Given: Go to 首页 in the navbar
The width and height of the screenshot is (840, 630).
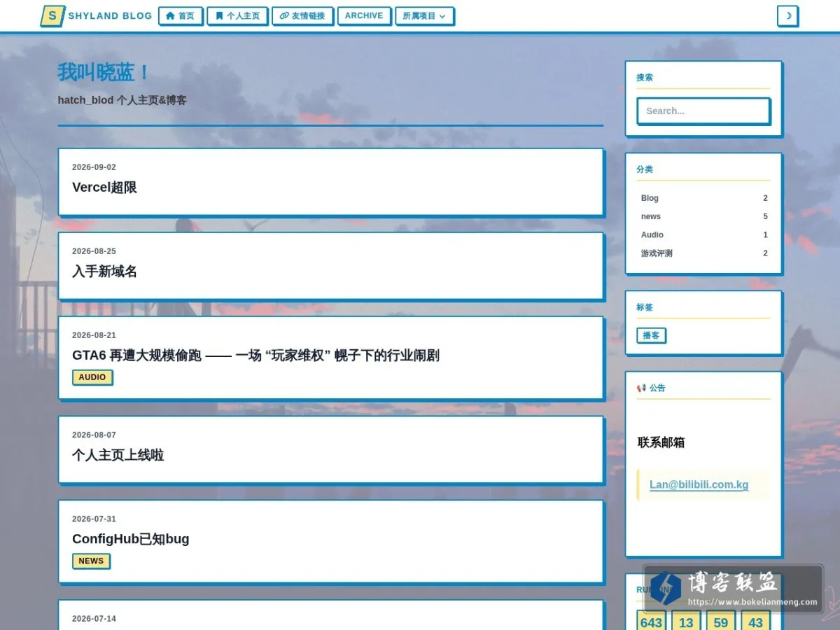Looking at the screenshot, I should coord(181,16).
